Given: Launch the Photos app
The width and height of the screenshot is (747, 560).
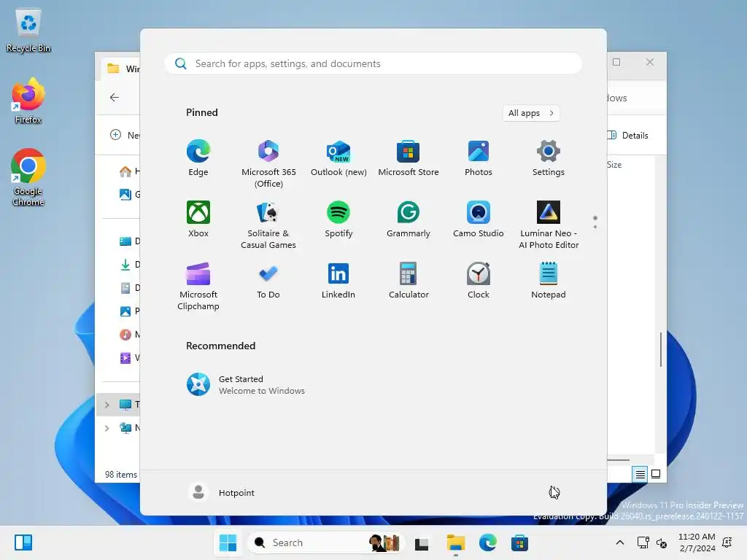Looking at the screenshot, I should pos(479,158).
